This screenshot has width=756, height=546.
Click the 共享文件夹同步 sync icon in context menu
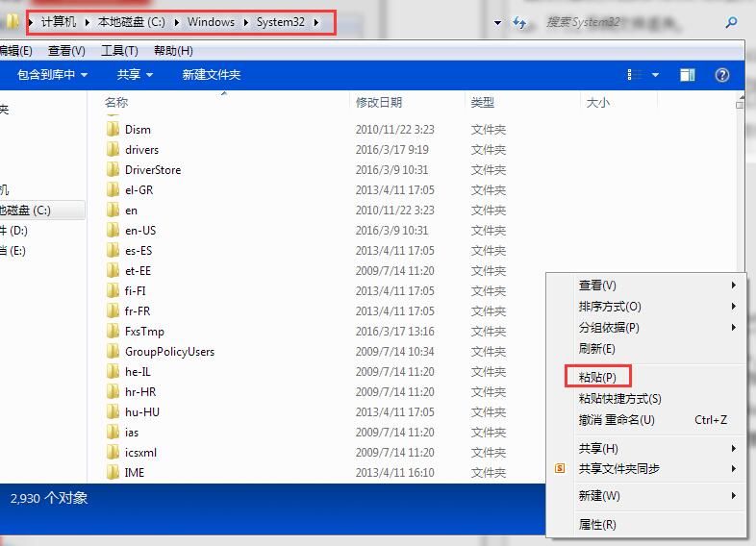(560, 468)
